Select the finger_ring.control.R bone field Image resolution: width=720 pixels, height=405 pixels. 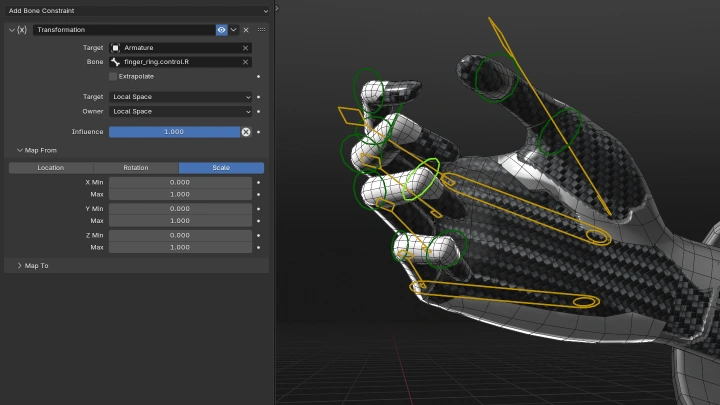tap(180, 62)
